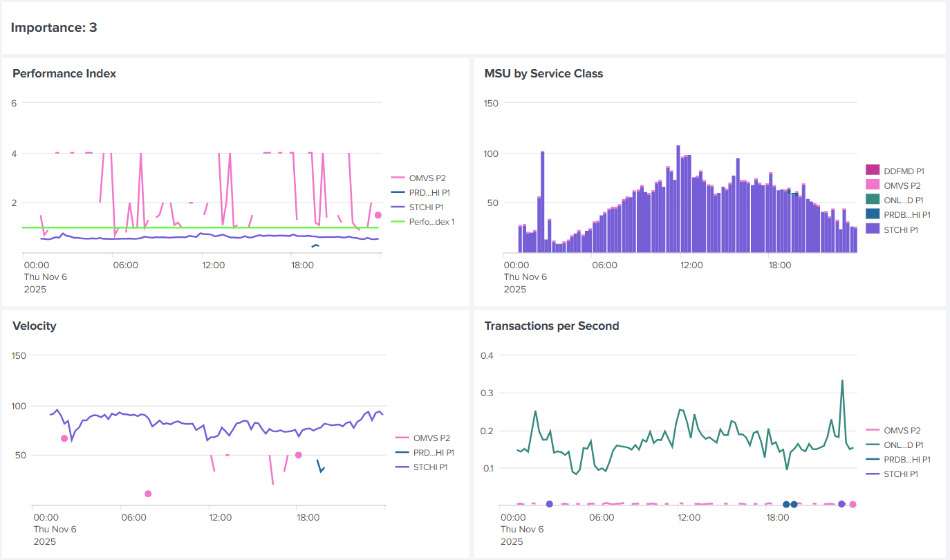Click the Performance Index panel title
The width and height of the screenshot is (950, 560).
coord(64,73)
